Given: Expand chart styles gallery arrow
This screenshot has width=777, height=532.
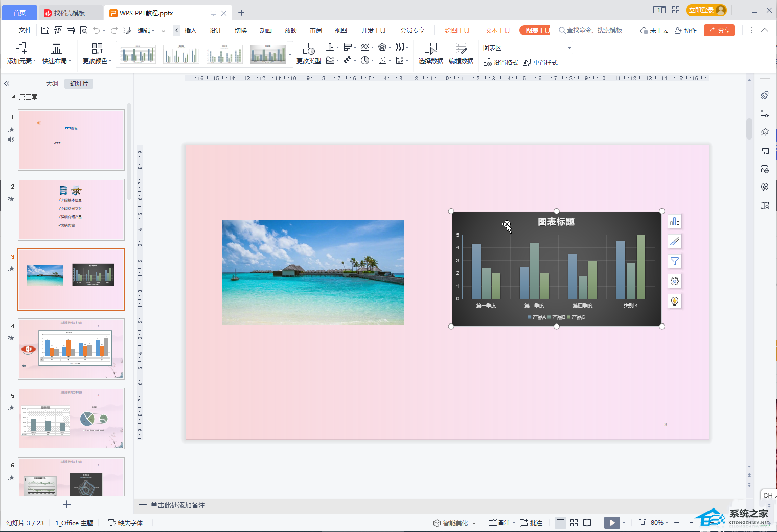Looking at the screenshot, I should (x=290, y=54).
